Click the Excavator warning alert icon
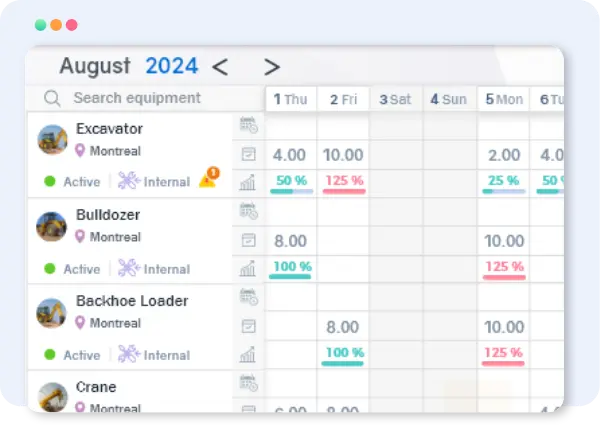600x431 pixels. (208, 179)
